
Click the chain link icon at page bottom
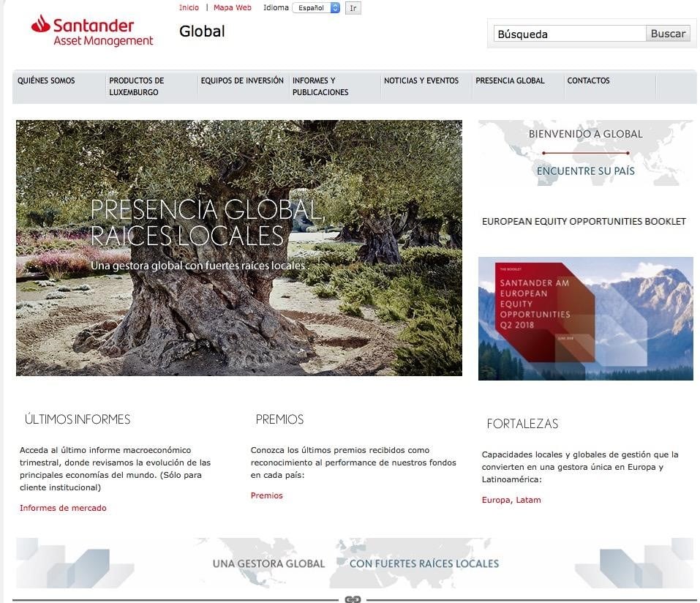(x=353, y=599)
